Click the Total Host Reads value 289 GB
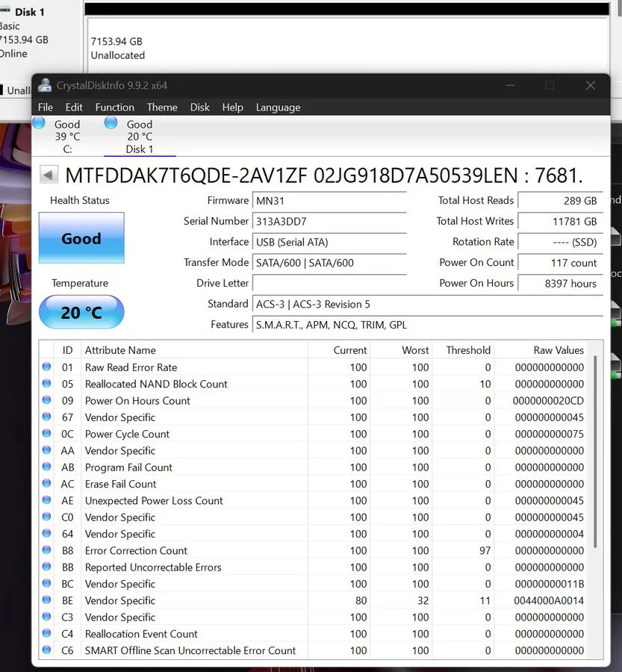622x672 pixels. coord(560,201)
